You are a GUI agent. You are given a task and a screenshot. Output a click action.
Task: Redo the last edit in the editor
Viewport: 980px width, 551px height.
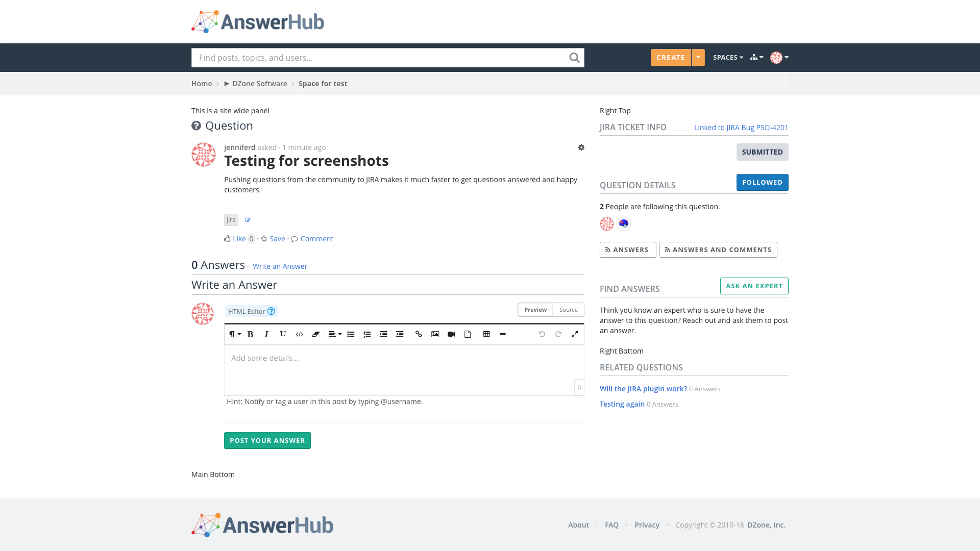[x=558, y=334]
